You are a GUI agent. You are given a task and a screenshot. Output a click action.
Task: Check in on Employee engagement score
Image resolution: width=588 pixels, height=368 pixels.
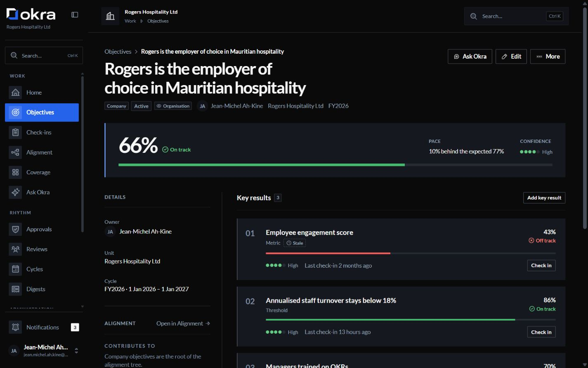(x=541, y=266)
